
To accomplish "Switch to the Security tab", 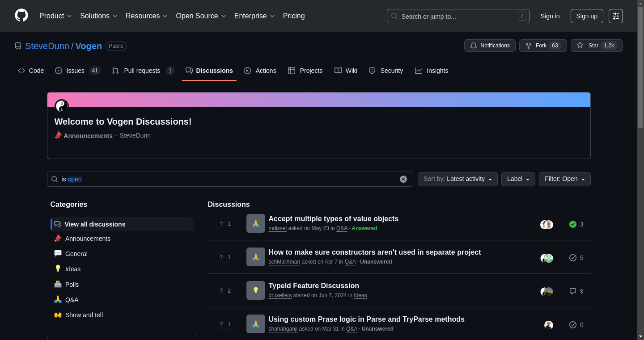I will click(x=386, y=71).
